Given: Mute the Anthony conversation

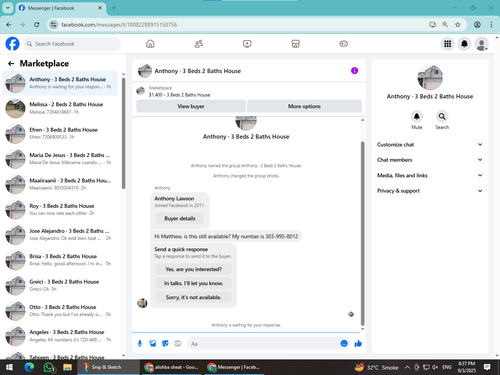Looking at the screenshot, I should pyautogui.click(x=417, y=116).
